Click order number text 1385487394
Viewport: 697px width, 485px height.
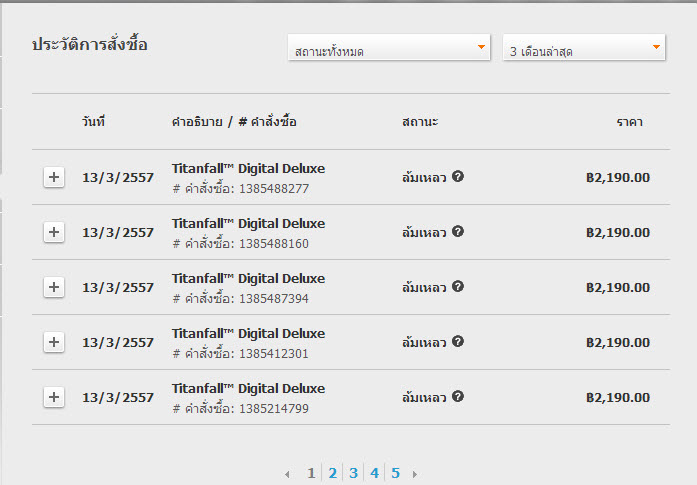point(274,299)
